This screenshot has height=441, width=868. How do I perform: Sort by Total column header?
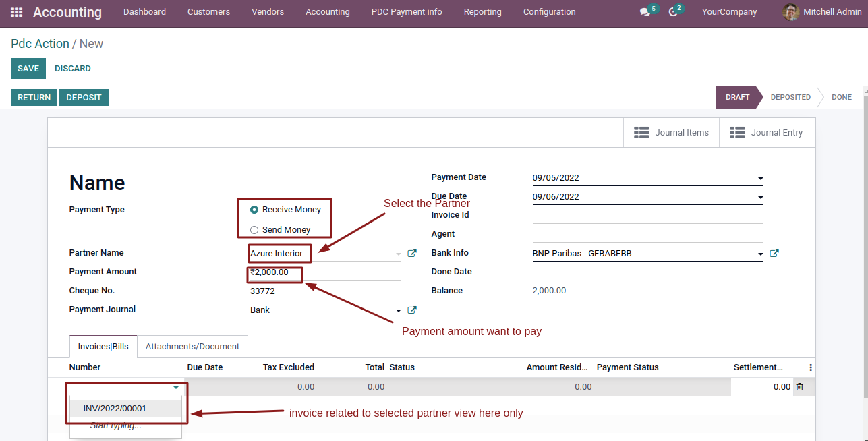(375, 367)
